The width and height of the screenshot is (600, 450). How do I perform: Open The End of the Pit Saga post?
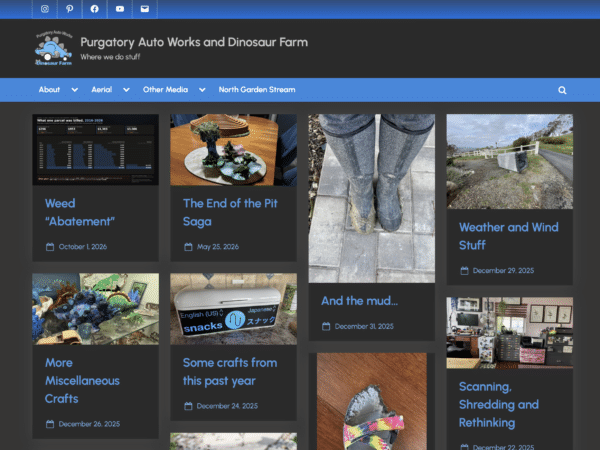tap(230, 212)
